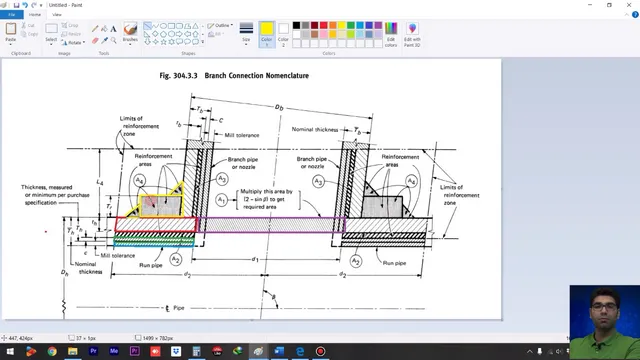Select the Eraser tool

click(95, 40)
